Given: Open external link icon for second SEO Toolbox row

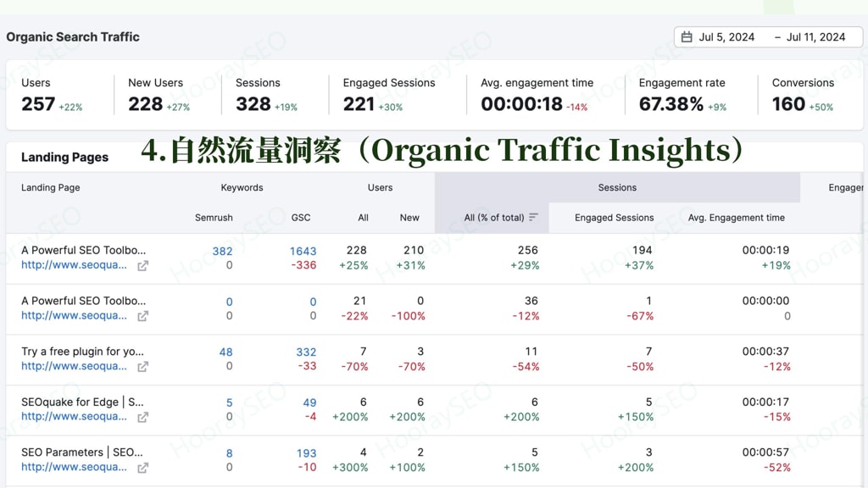Looking at the screenshot, I should pos(142,316).
